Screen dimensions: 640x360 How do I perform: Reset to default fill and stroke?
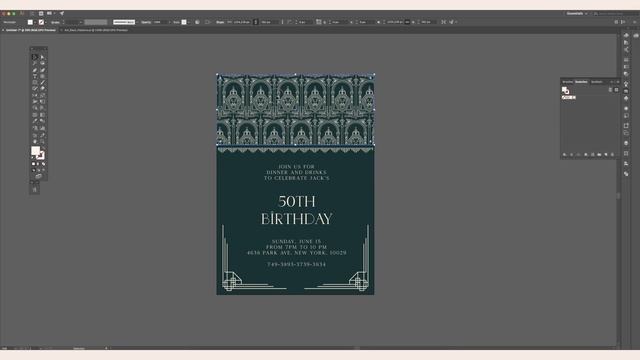(x=33, y=158)
